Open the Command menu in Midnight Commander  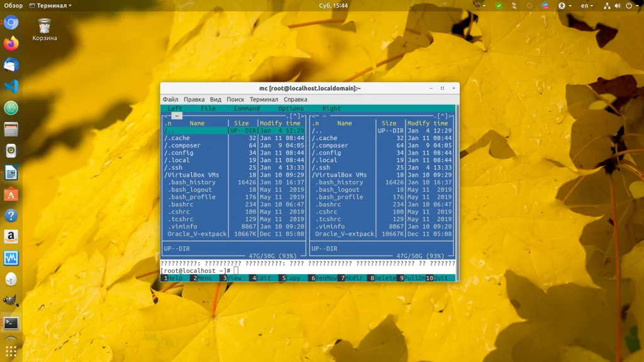pyautogui.click(x=247, y=109)
